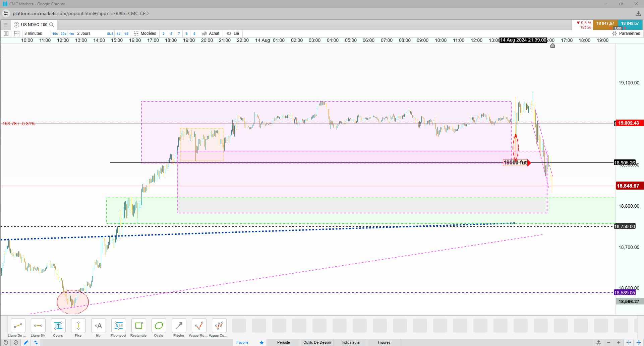This screenshot has width=644, height=346.
Task: Click the 19000 fut price label
Action: [515, 163]
